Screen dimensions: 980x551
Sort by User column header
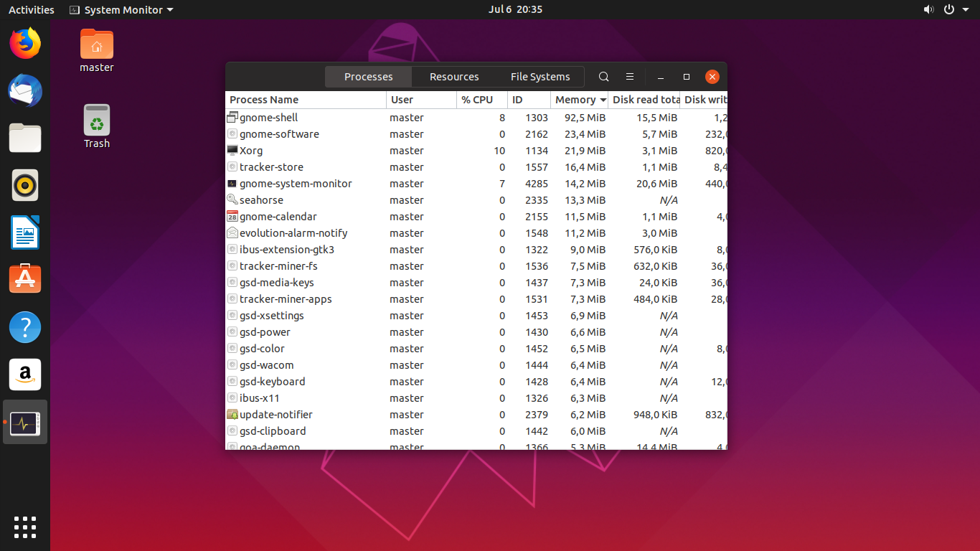[422, 100]
